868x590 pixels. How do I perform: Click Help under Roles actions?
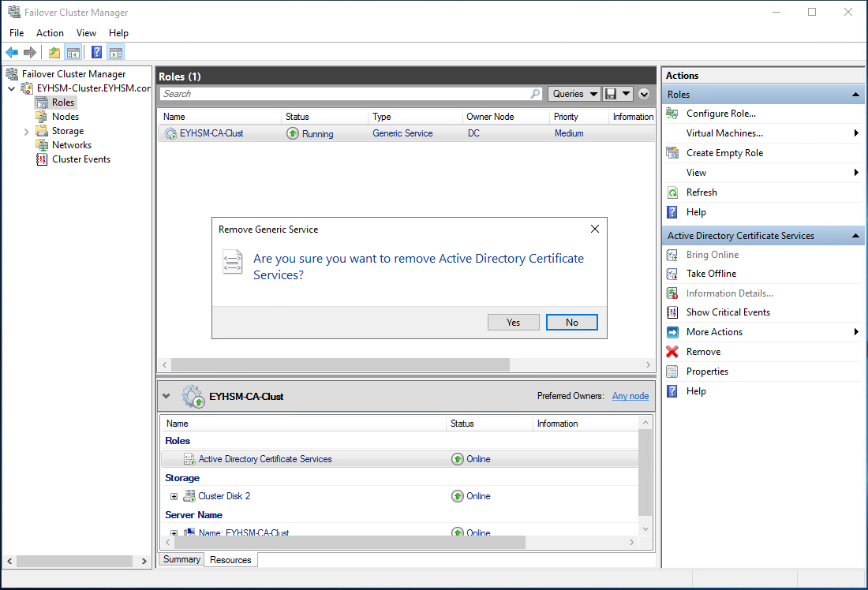(x=696, y=212)
